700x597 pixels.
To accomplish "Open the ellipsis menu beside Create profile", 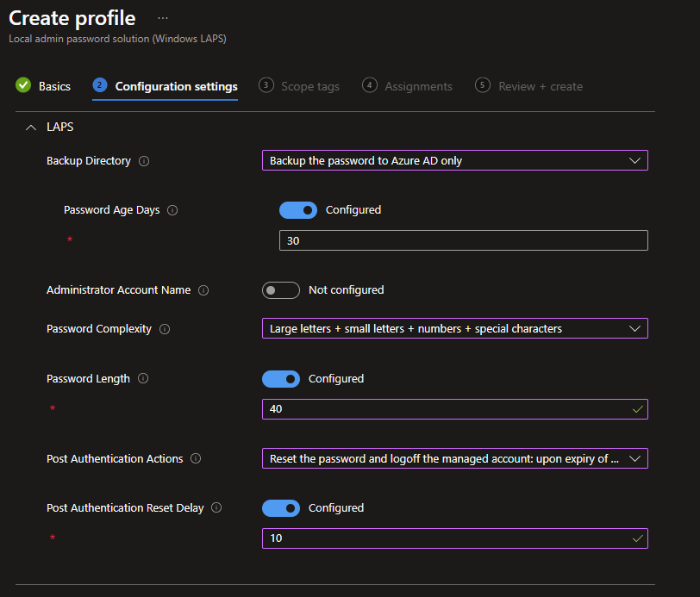I will pos(163,18).
